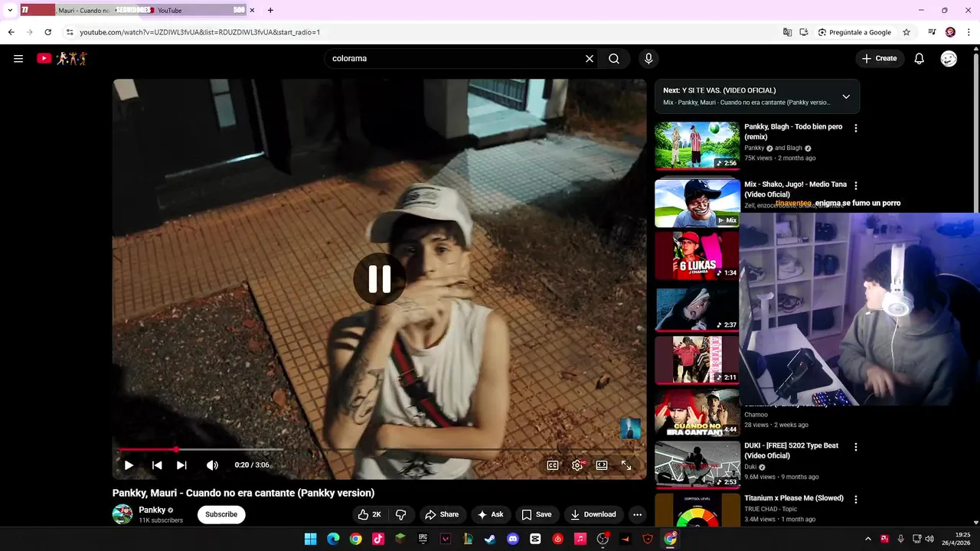
Task: Open the YouTube account avatar menu
Action: pyautogui.click(x=949, y=58)
